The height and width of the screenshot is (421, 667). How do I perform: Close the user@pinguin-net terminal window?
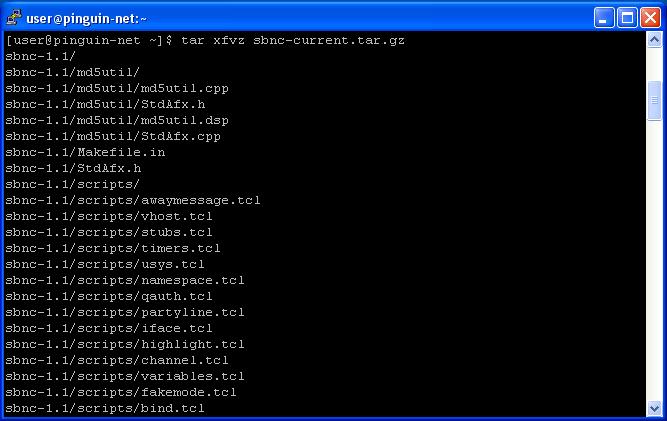click(650, 18)
